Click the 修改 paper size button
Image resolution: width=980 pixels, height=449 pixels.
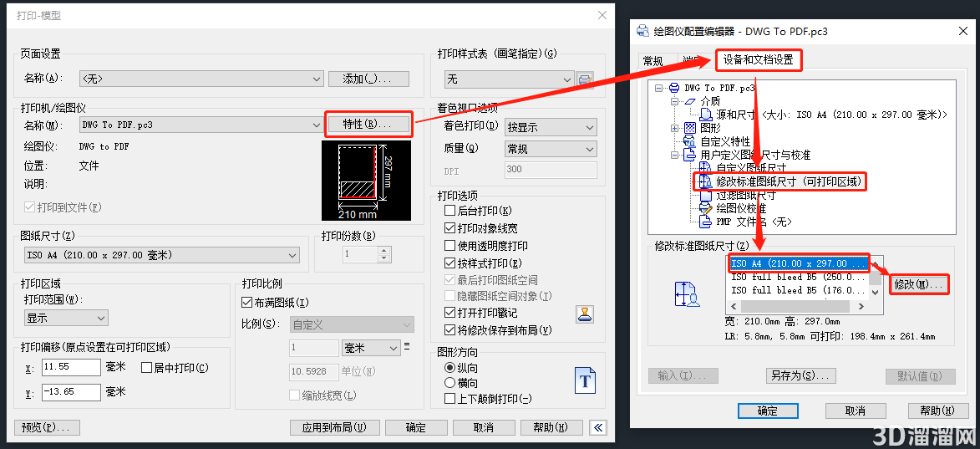[x=918, y=284]
